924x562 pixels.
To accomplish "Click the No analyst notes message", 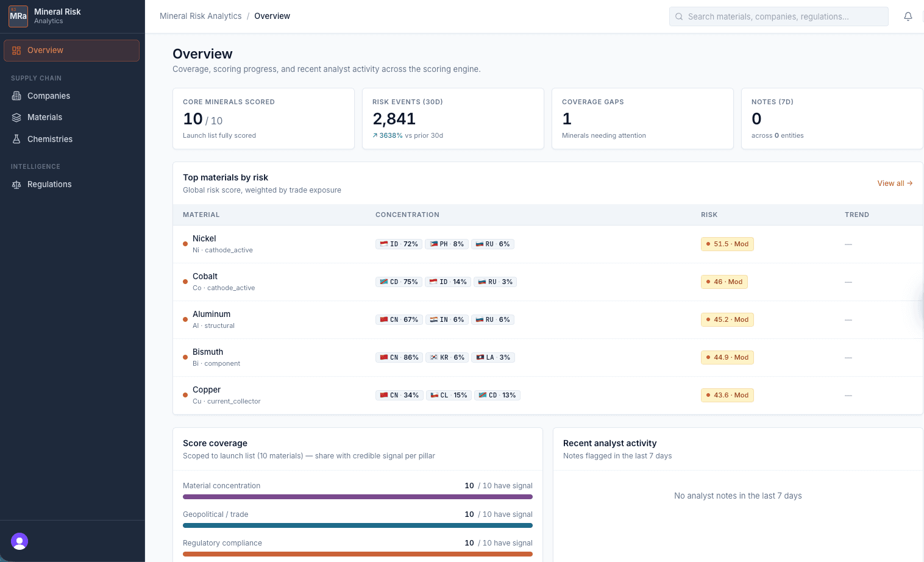I will coord(738,496).
